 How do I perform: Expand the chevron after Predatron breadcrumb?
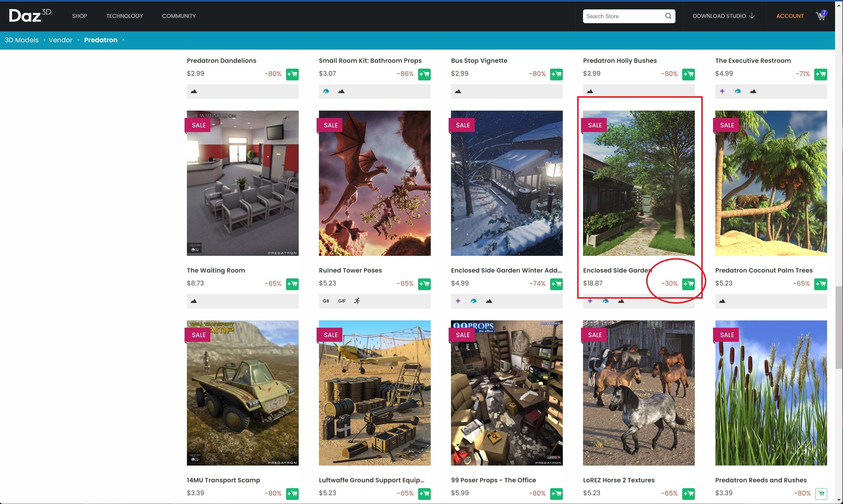click(123, 40)
